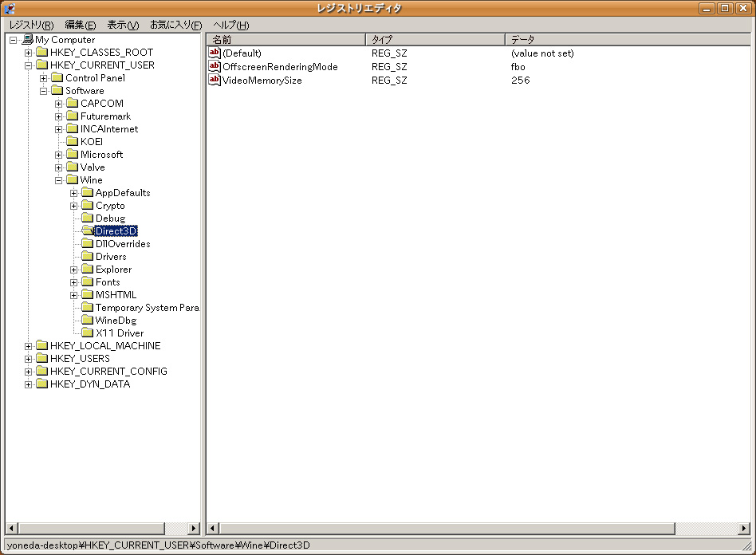The image size is (756, 555).
Task: Click values pane scroll left arrow
Action: pyautogui.click(x=213, y=529)
